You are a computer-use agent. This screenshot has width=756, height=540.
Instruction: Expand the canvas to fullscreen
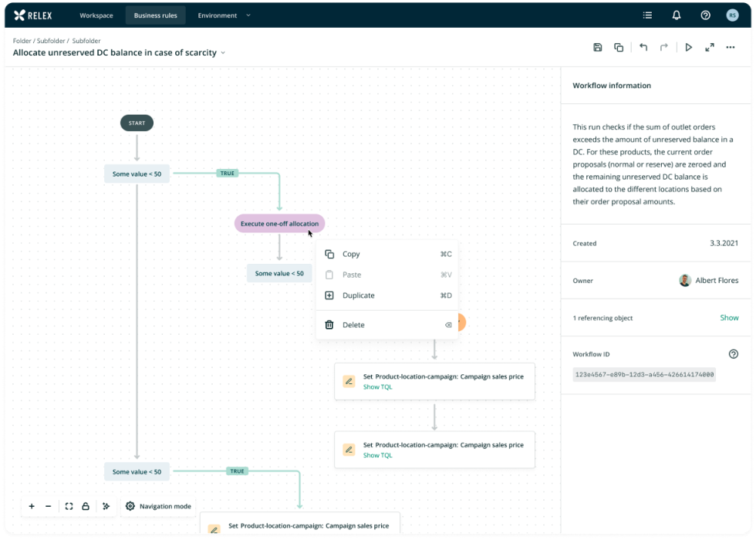click(x=710, y=48)
